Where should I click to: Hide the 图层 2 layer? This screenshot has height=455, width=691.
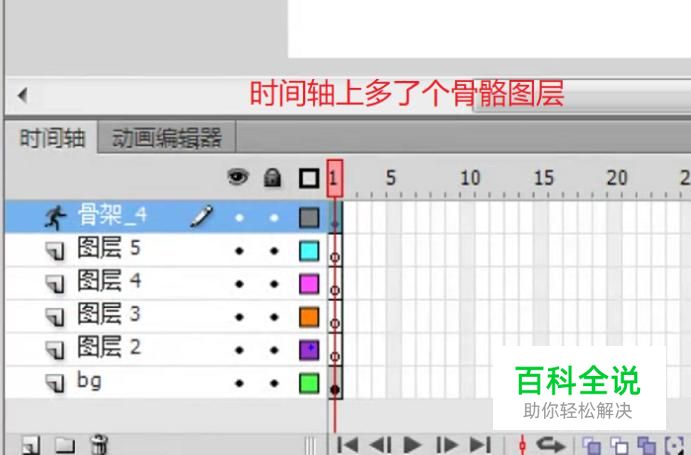click(239, 350)
